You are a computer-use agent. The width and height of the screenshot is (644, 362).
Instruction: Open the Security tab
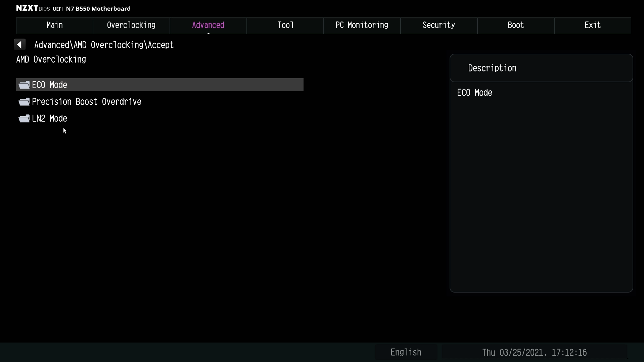[439, 25]
